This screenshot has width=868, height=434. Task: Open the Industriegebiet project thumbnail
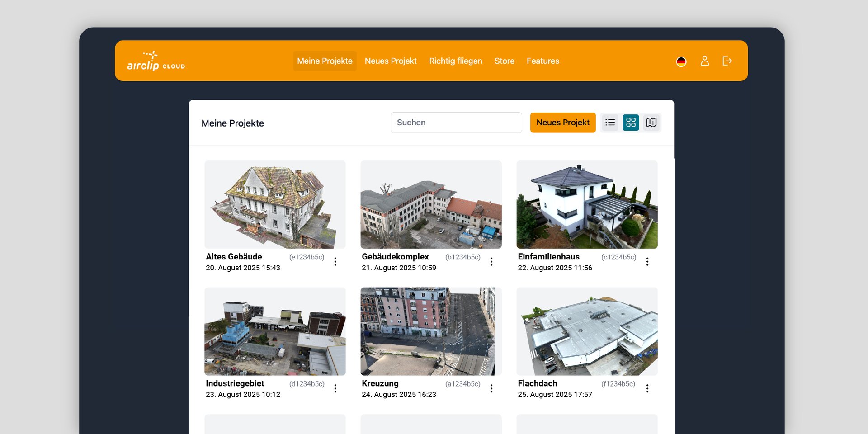[275, 331]
